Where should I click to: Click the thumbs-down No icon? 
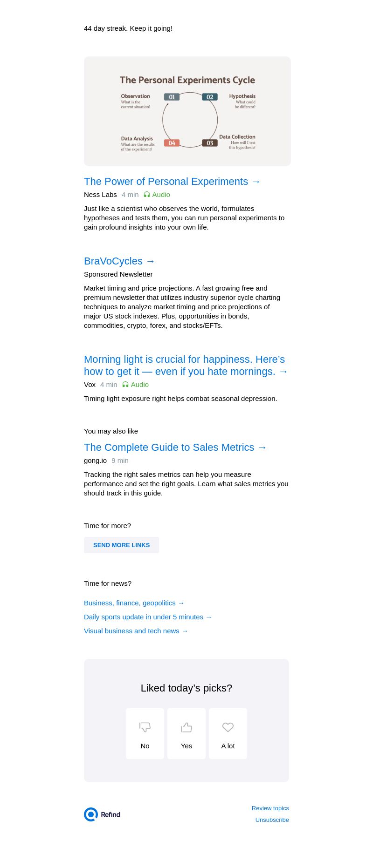coord(145,727)
